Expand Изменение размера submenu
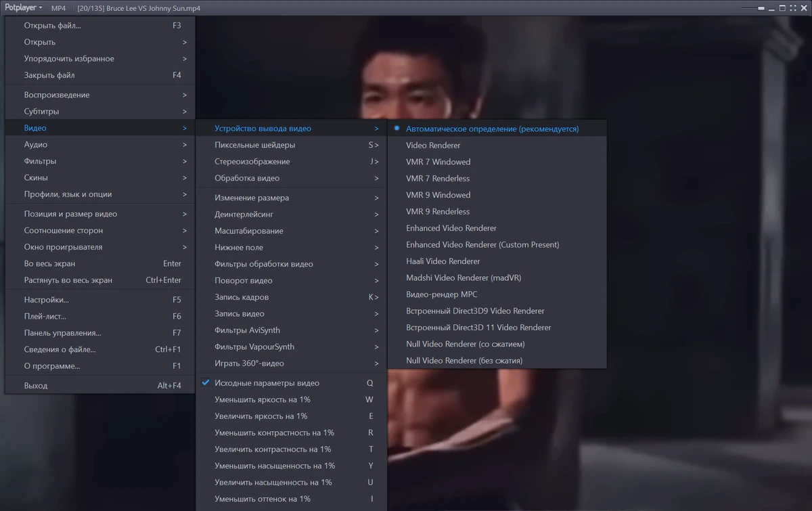The image size is (812, 511). [291, 198]
